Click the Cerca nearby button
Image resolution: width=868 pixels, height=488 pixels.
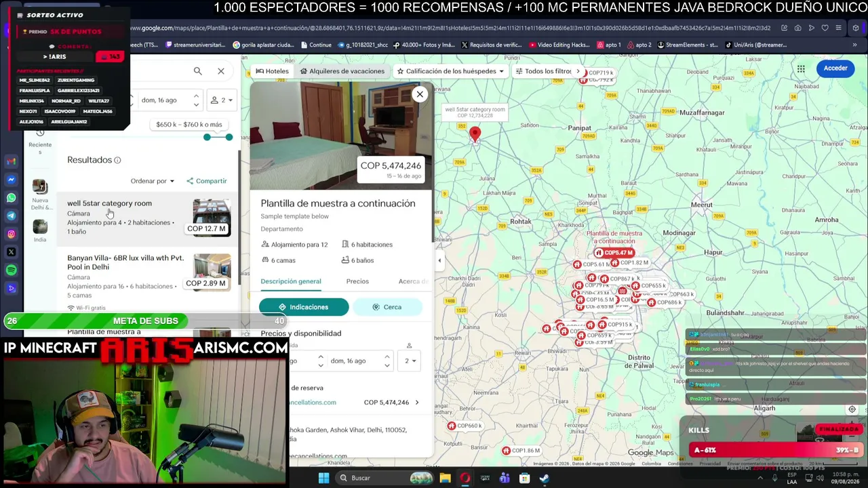pyautogui.click(x=387, y=307)
